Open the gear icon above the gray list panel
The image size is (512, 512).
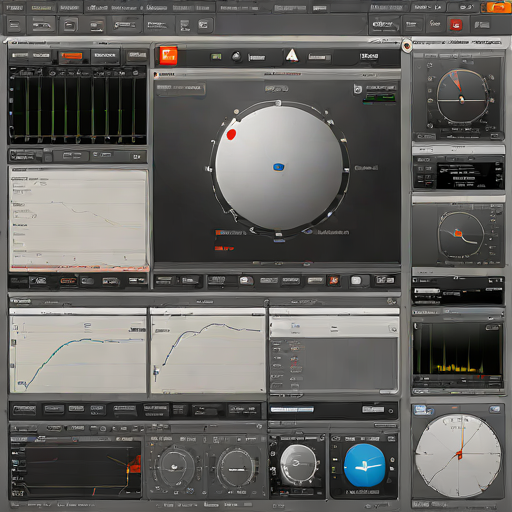pos(391,302)
